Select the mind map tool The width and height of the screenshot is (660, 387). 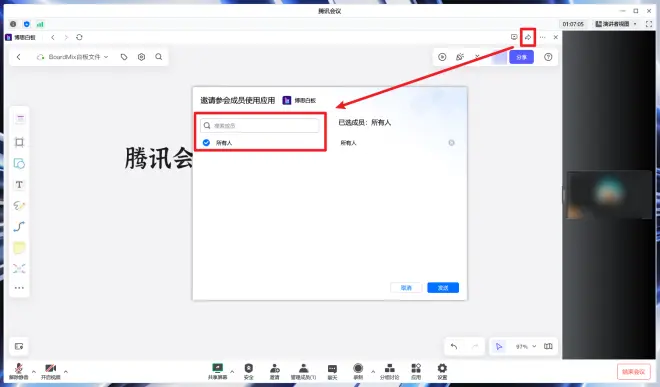[19, 269]
